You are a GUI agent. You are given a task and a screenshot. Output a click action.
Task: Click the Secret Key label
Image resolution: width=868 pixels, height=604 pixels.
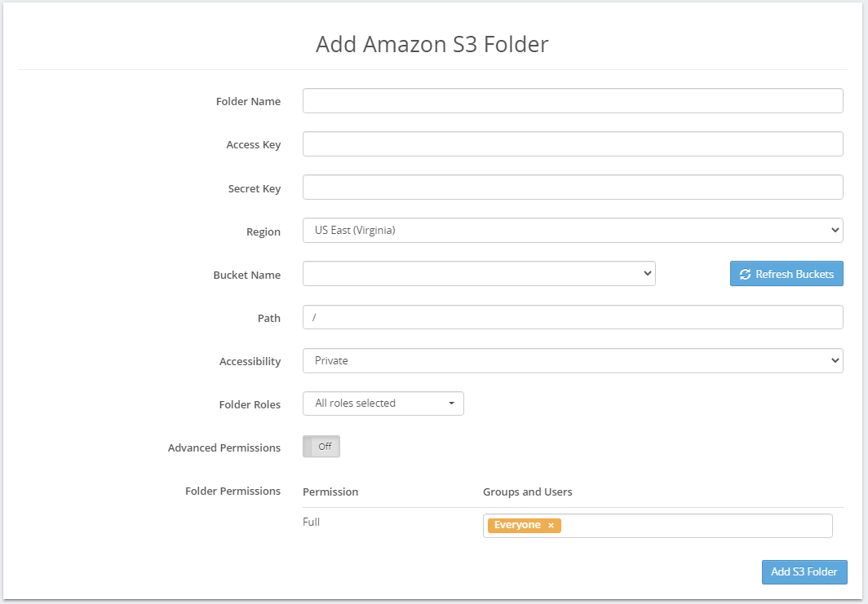pyautogui.click(x=254, y=188)
